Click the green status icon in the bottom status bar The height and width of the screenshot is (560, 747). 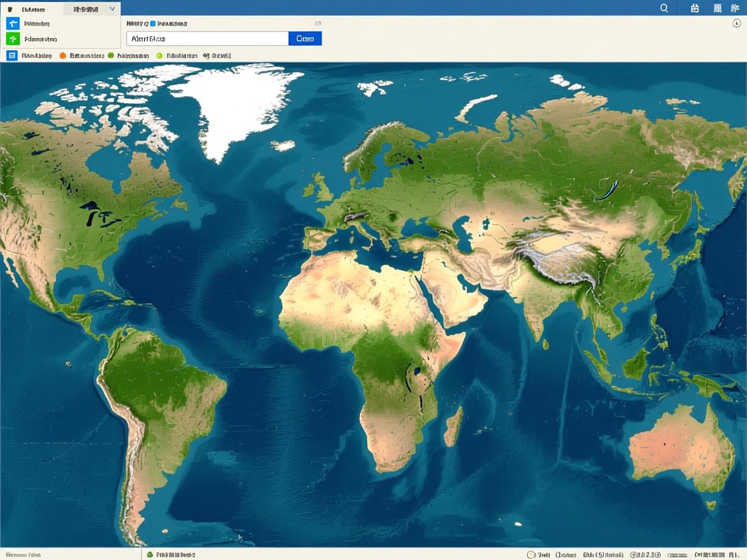tap(150, 555)
